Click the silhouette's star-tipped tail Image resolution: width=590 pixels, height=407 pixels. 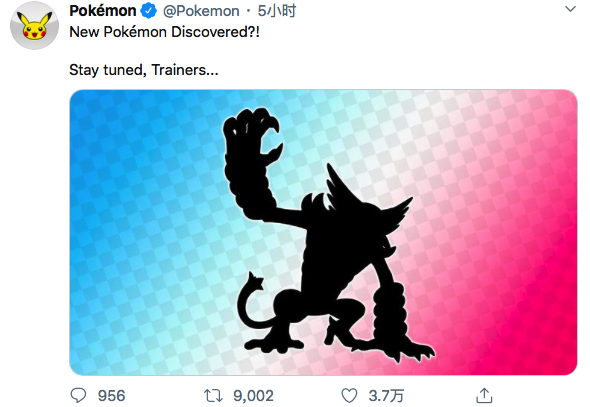(x=250, y=299)
